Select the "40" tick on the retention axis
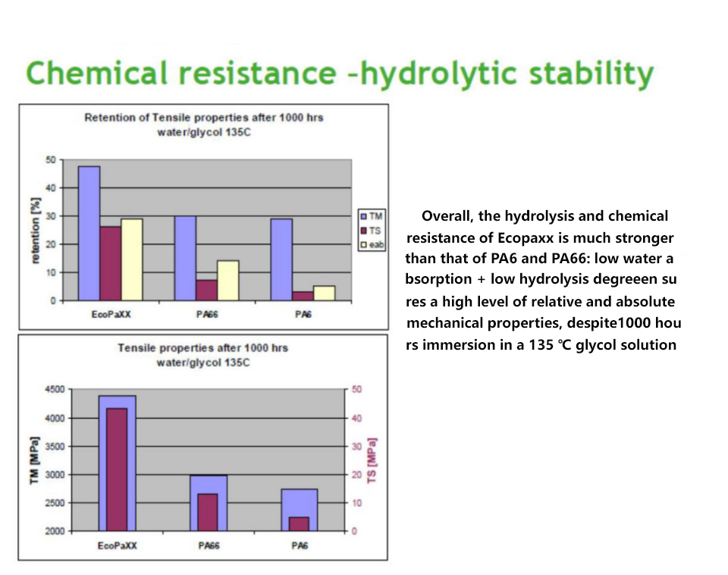This screenshot has height=575, width=728. (51, 188)
